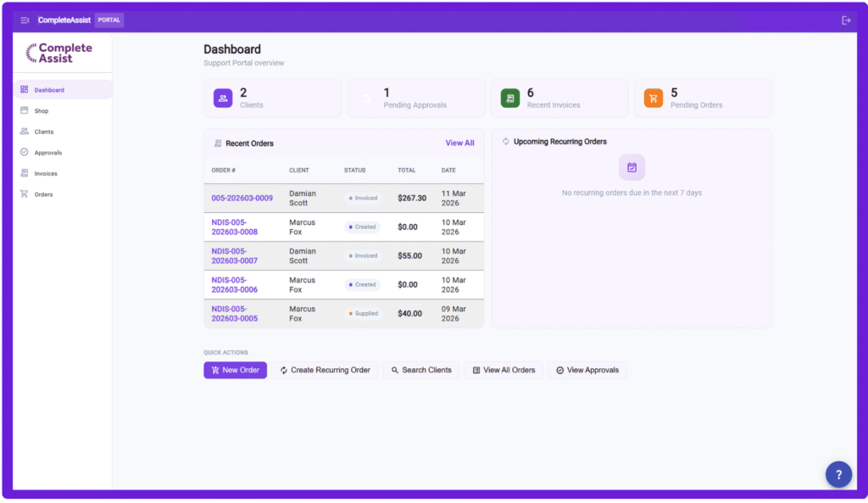Click View All Orders quick action
Image resolution: width=868 pixels, height=503 pixels.
pos(504,370)
